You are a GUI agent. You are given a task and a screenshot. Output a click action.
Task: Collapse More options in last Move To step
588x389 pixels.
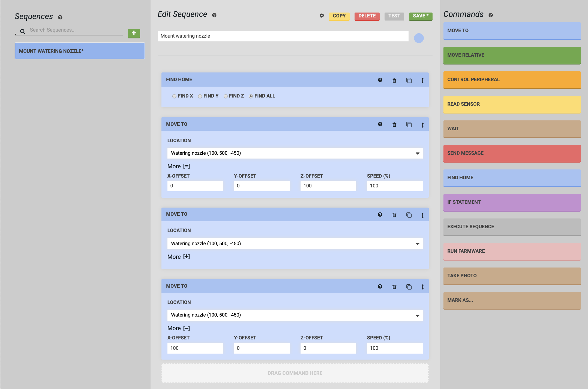pyautogui.click(x=186, y=328)
